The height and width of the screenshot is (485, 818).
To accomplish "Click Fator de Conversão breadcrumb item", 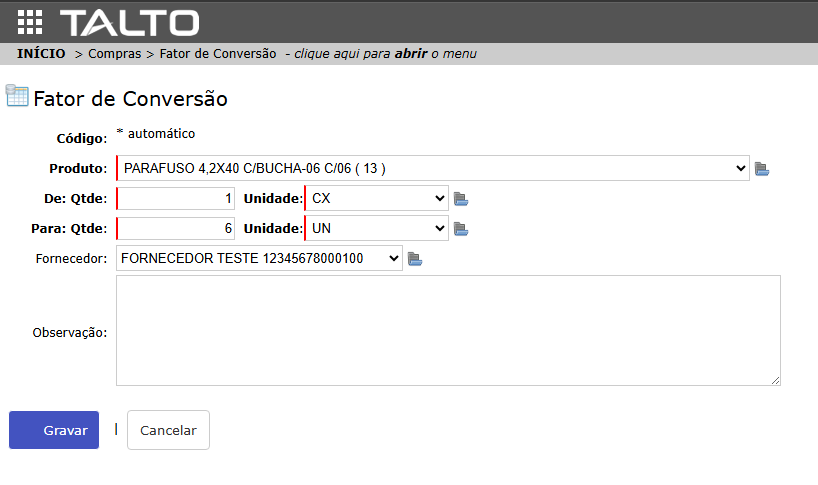I will pyautogui.click(x=217, y=53).
